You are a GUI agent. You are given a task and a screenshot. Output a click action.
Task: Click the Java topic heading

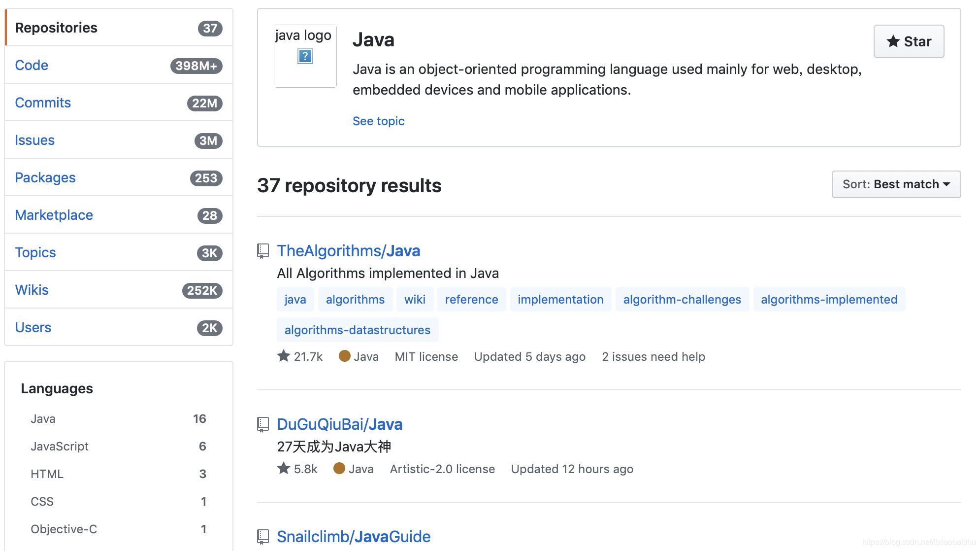[373, 40]
